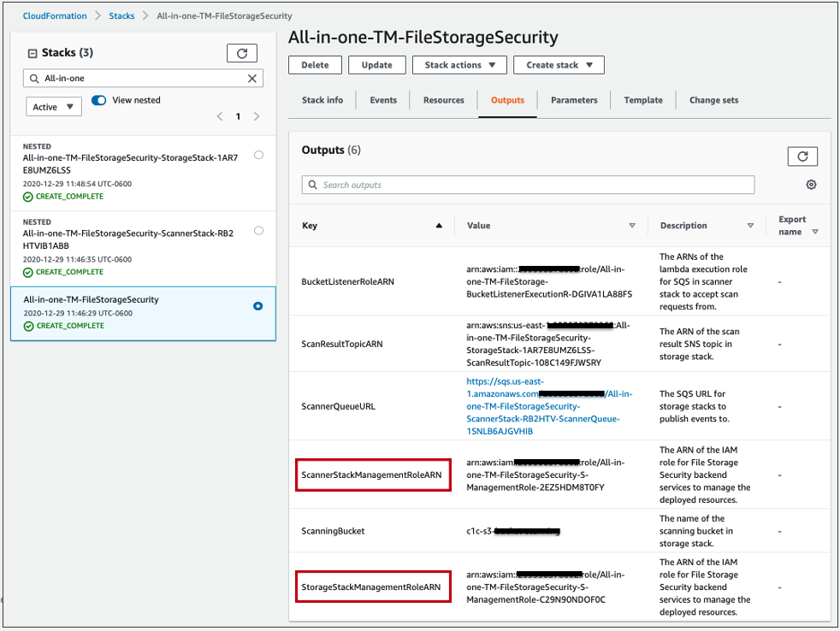The width and height of the screenshot is (840, 631).
Task: Open the Change sets tab
Action: pos(713,100)
